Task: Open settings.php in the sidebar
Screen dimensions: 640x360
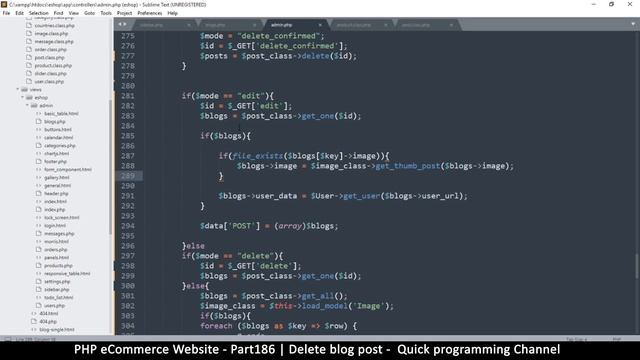Action: pos(57,281)
